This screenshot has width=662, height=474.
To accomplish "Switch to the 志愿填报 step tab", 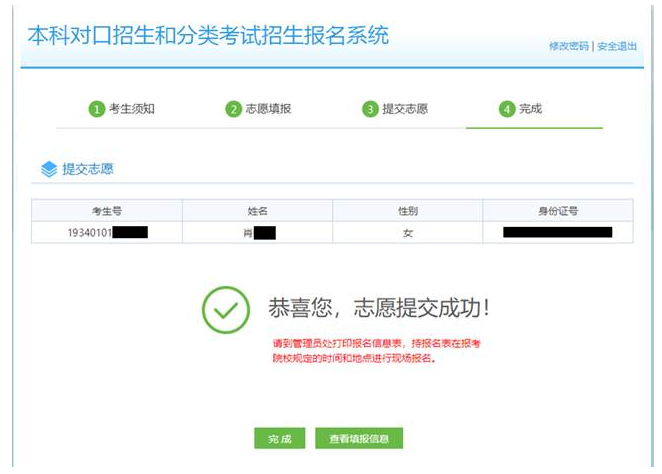I will pos(268,109).
